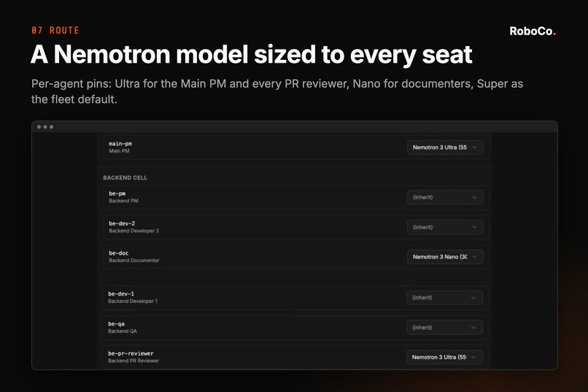Viewport: 588px width, 392px height.
Task: Click the first window control dot
Action: coord(39,127)
